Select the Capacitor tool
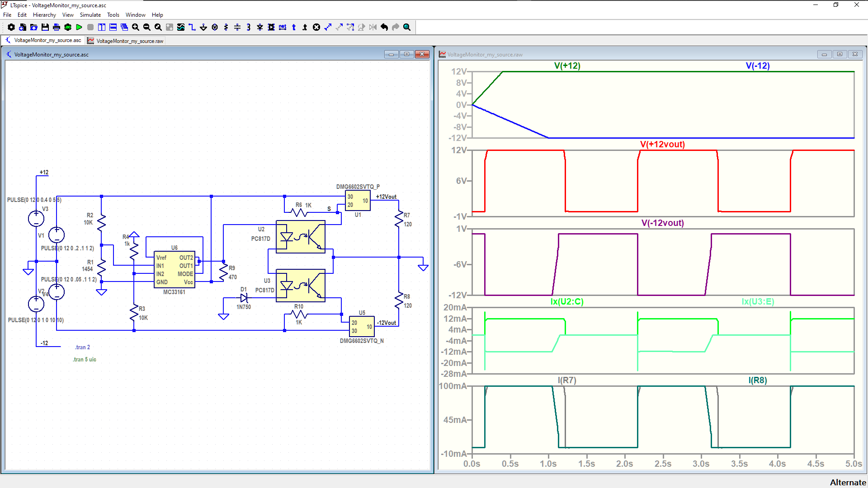Screen dimensions: 868x488 pos(237,27)
